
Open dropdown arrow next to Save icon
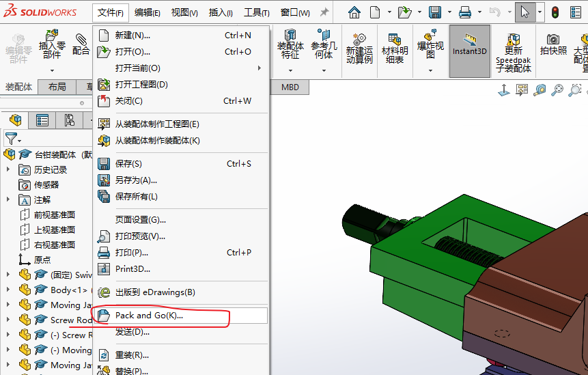449,12
